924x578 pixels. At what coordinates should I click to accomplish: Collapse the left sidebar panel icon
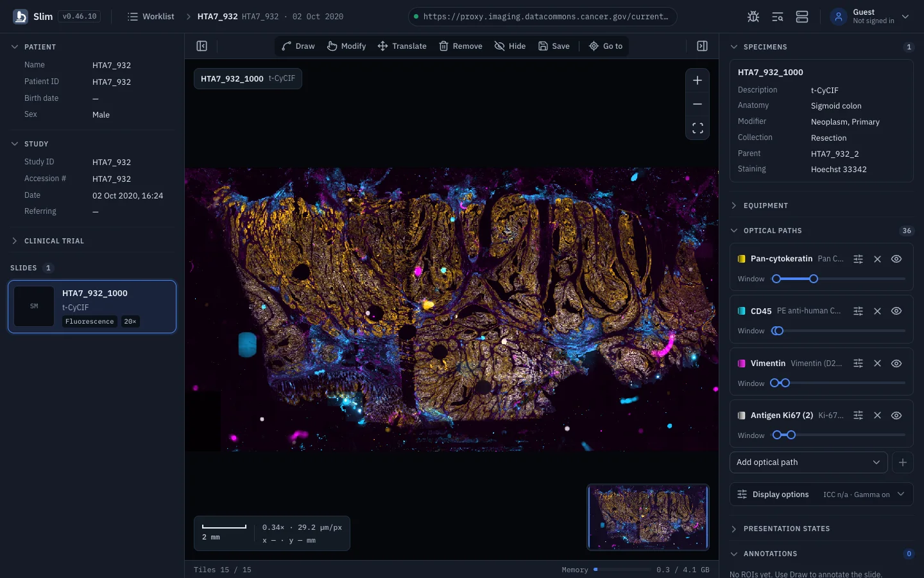(x=201, y=46)
